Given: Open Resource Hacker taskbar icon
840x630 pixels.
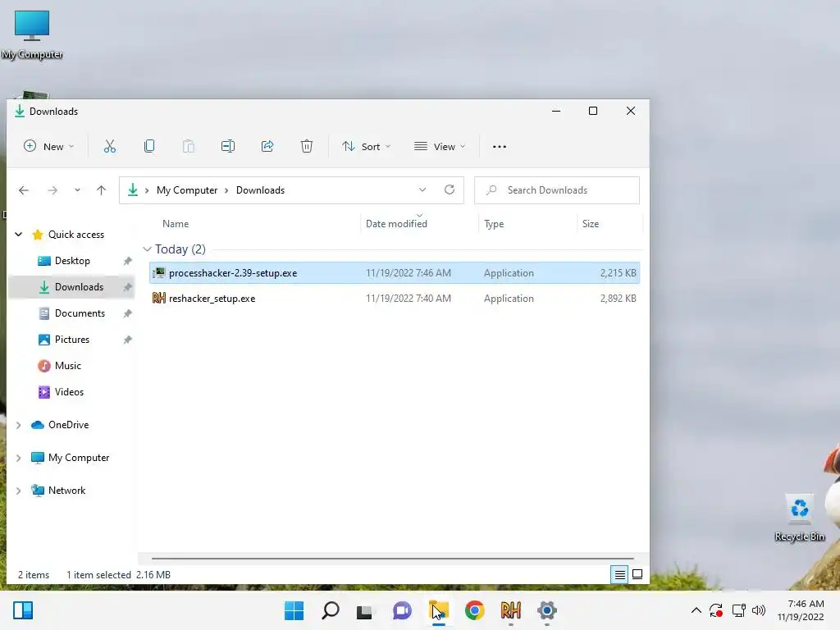Looking at the screenshot, I should point(510,610).
